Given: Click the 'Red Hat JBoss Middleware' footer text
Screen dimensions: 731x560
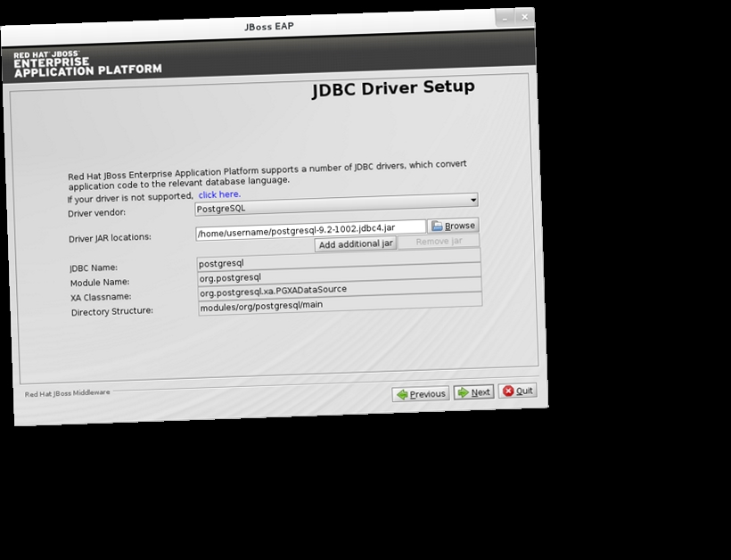Looking at the screenshot, I should tap(67, 393).
